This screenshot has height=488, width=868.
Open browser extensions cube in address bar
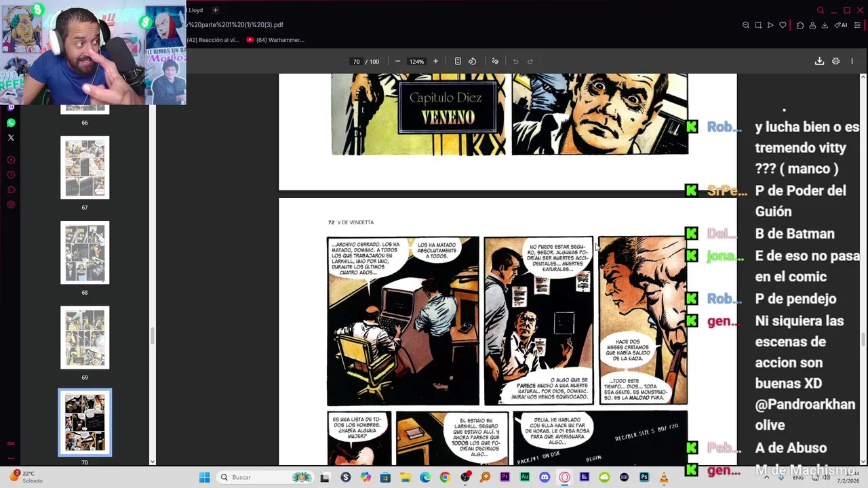pyautogui.click(x=800, y=25)
